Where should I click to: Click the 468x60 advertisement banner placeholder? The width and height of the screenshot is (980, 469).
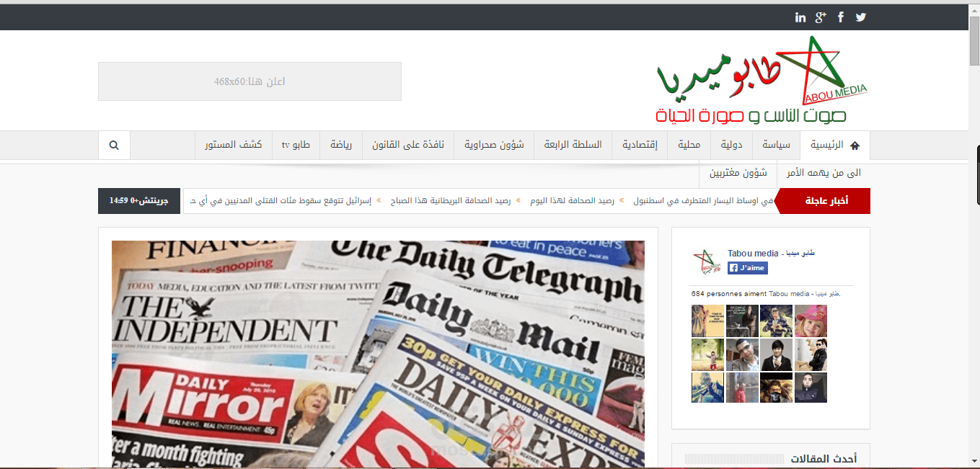(x=250, y=81)
